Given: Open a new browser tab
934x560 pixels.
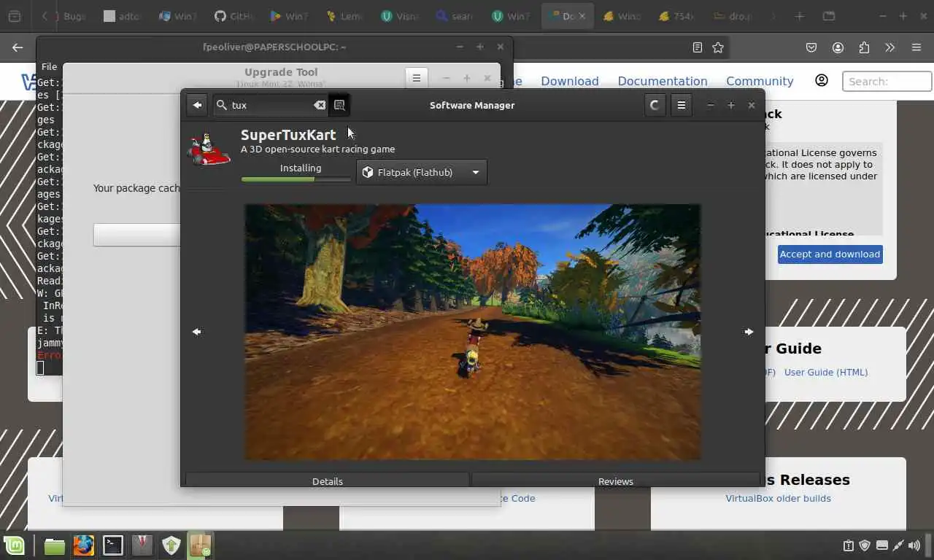Looking at the screenshot, I should point(800,16).
